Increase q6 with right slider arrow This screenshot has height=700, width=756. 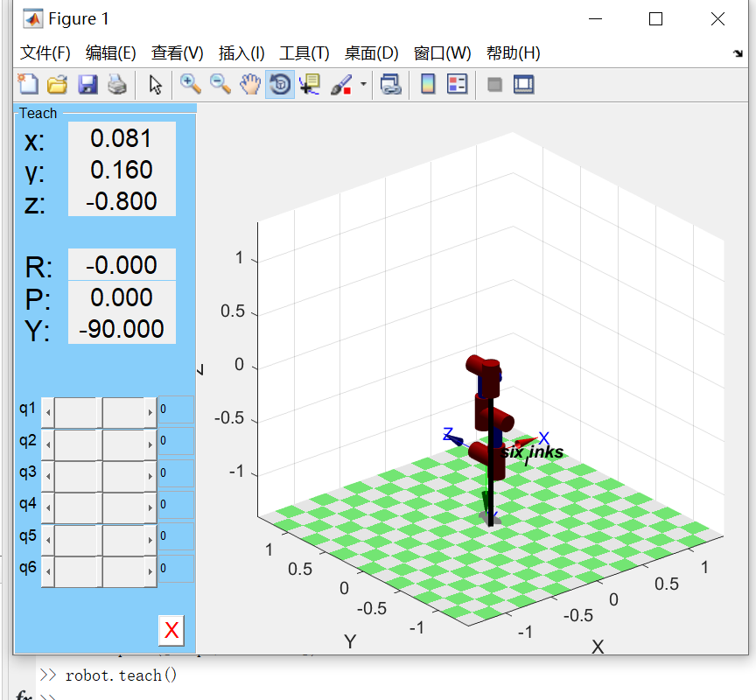tap(150, 571)
